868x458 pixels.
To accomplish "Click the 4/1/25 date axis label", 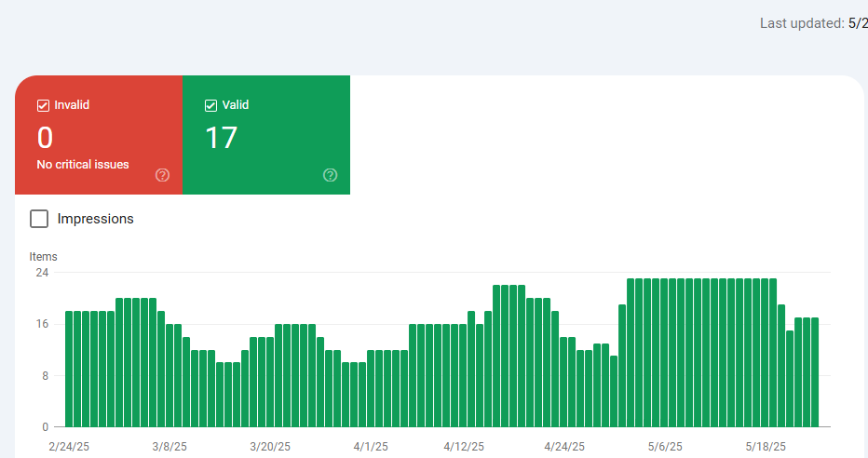I will pos(371,446).
